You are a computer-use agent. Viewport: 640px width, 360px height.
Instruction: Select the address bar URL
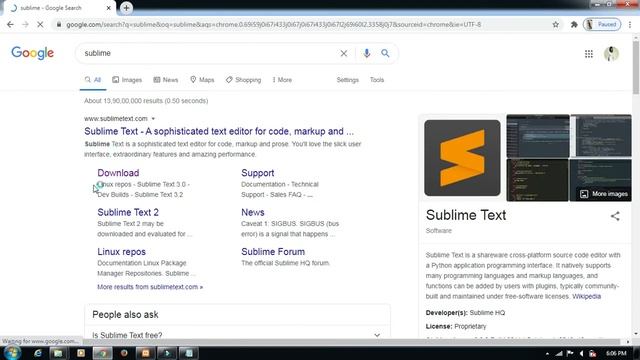point(273,24)
